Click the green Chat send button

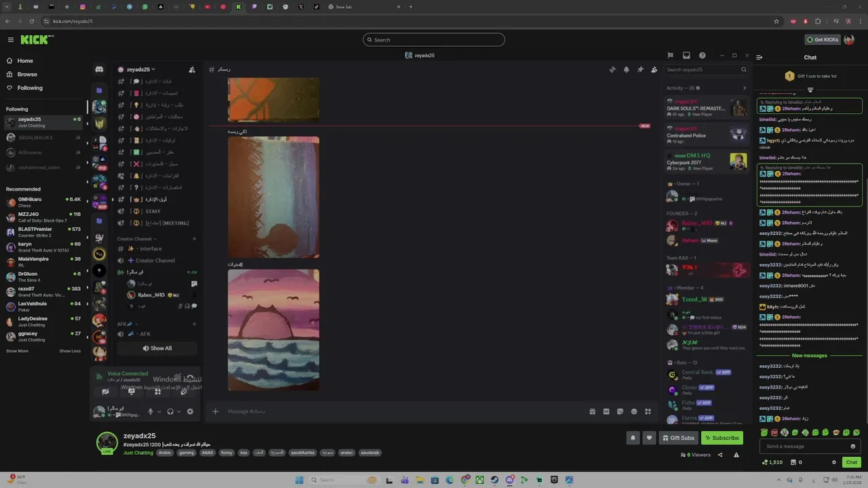coord(852,462)
